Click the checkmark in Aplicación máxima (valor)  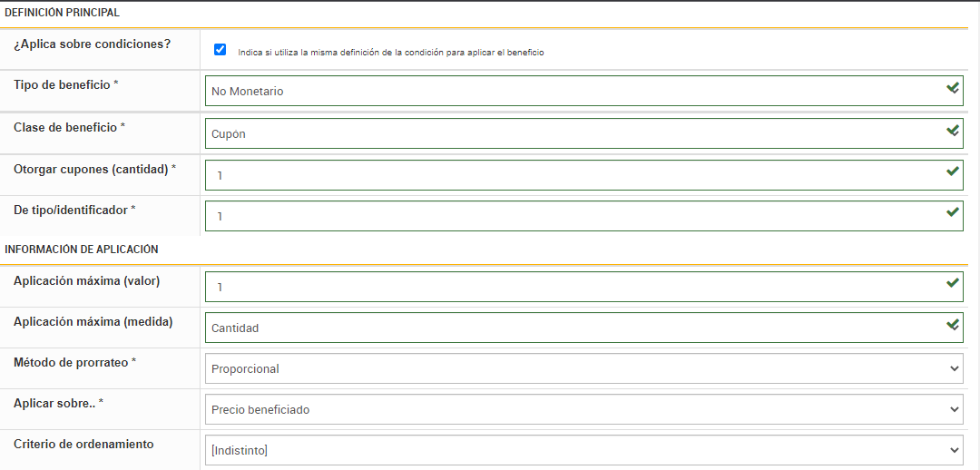(x=953, y=283)
